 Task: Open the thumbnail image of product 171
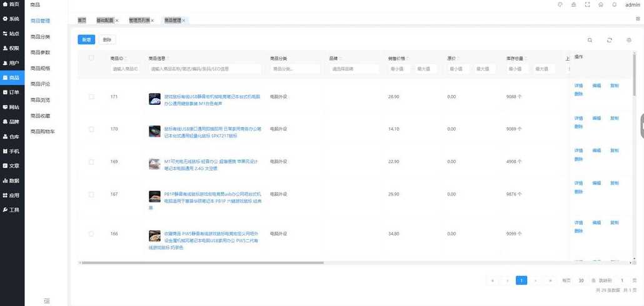tap(154, 99)
